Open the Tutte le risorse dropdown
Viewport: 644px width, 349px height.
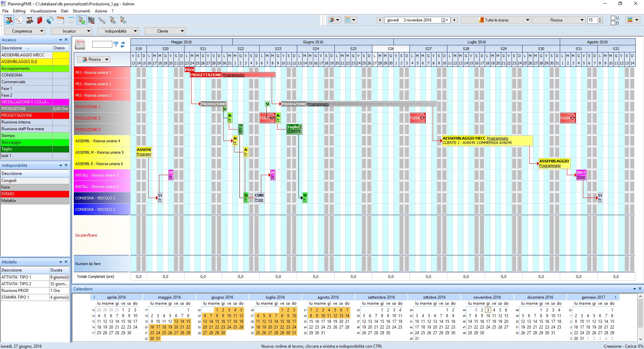496,20
